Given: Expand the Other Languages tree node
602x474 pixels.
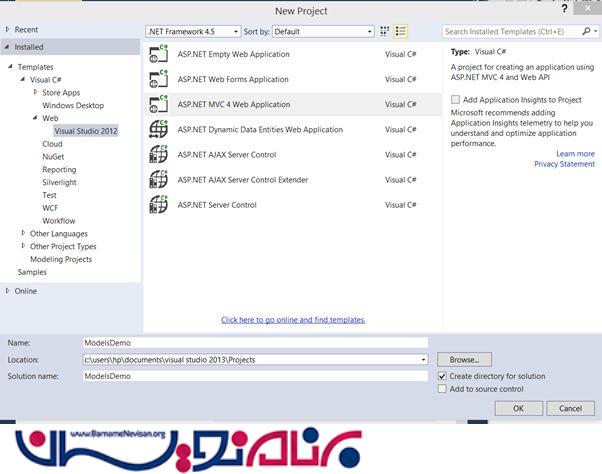Looking at the screenshot, I should coord(22,233).
